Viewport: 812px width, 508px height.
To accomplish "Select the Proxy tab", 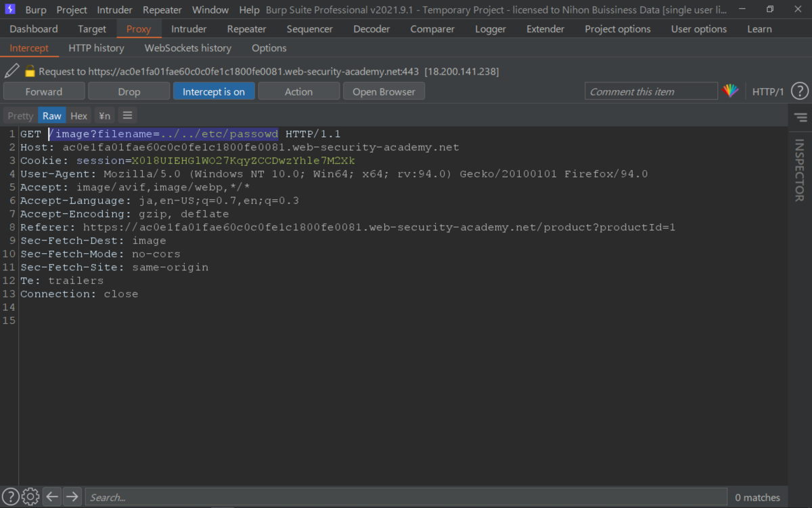I will 139,29.
